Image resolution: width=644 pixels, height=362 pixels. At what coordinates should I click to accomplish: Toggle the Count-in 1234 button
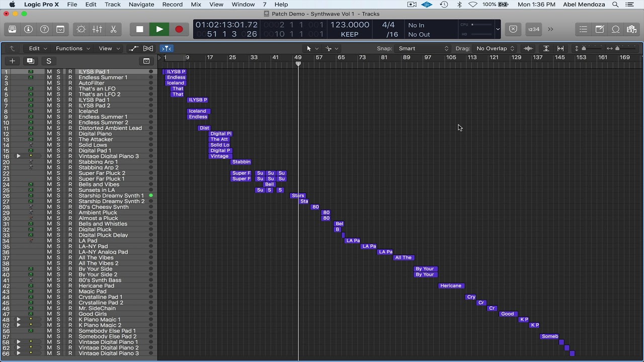tap(533, 29)
